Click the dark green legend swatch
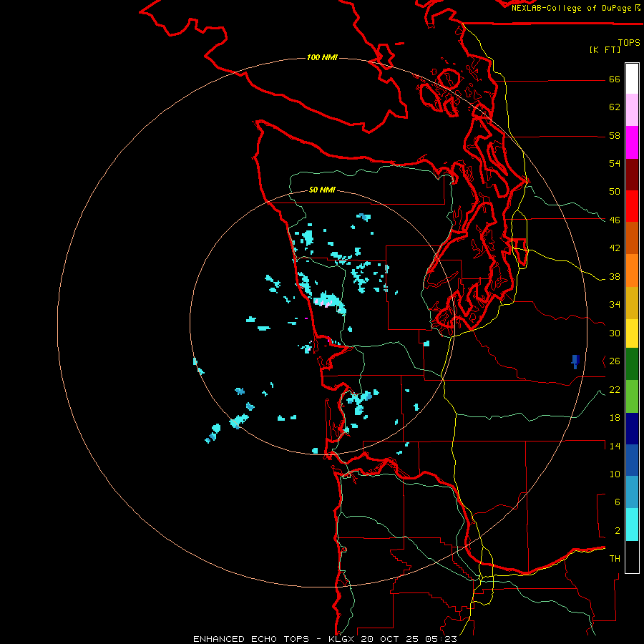The image size is (644, 644). click(632, 364)
